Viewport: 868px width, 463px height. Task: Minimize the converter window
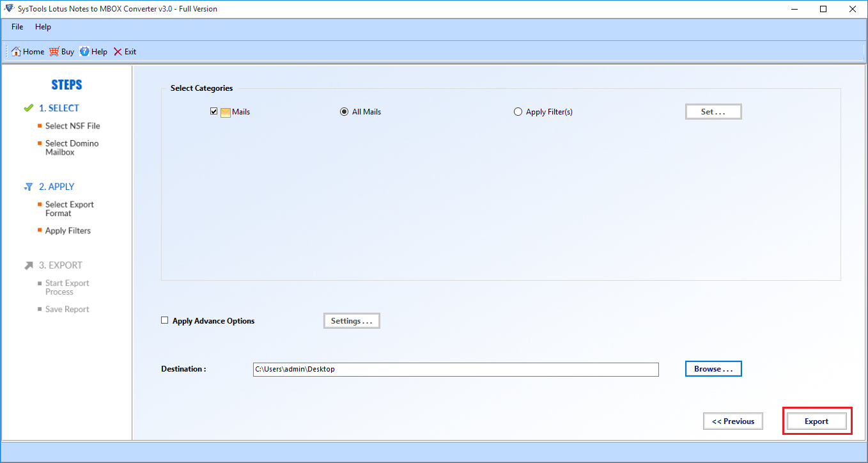pos(794,9)
